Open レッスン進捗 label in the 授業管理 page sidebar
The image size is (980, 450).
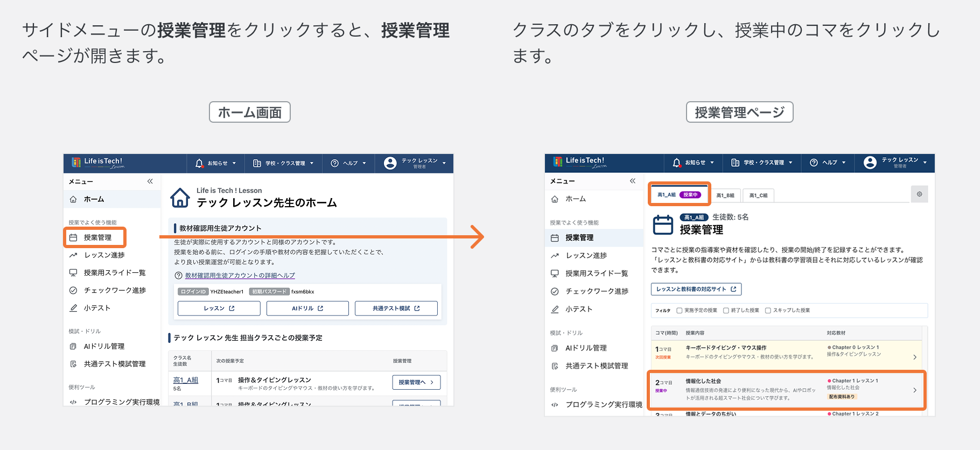(586, 256)
